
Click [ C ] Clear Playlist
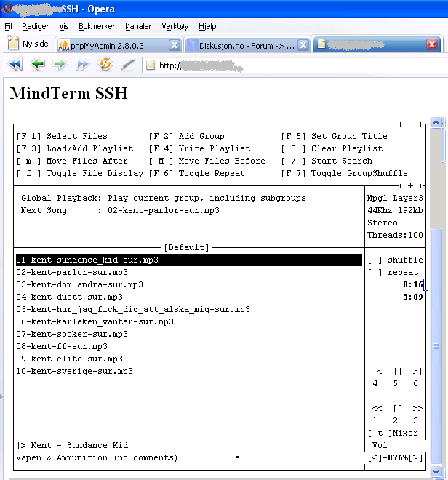click(x=332, y=148)
